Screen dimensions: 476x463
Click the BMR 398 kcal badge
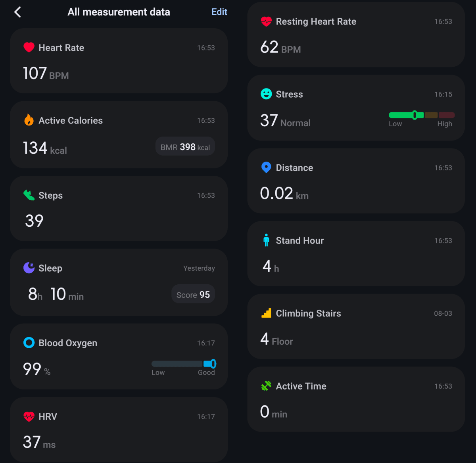click(185, 147)
